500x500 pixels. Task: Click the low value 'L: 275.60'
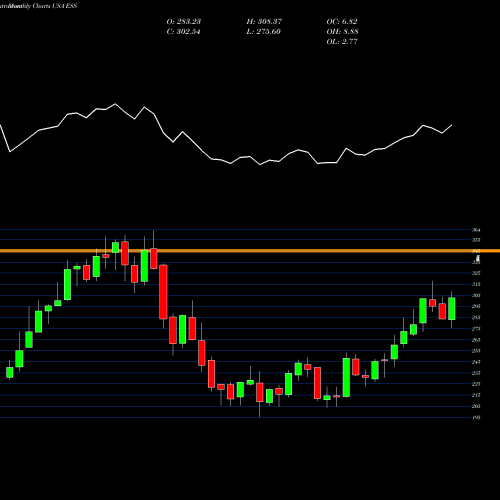pos(263,31)
